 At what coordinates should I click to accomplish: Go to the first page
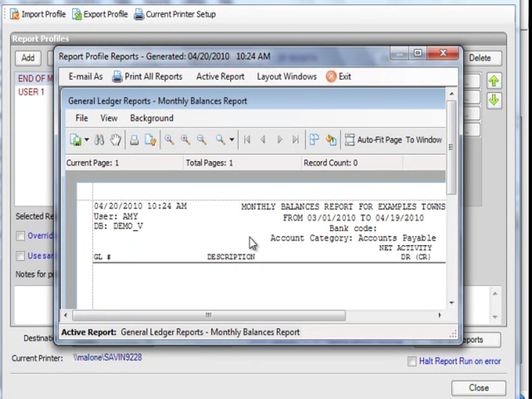(247, 140)
